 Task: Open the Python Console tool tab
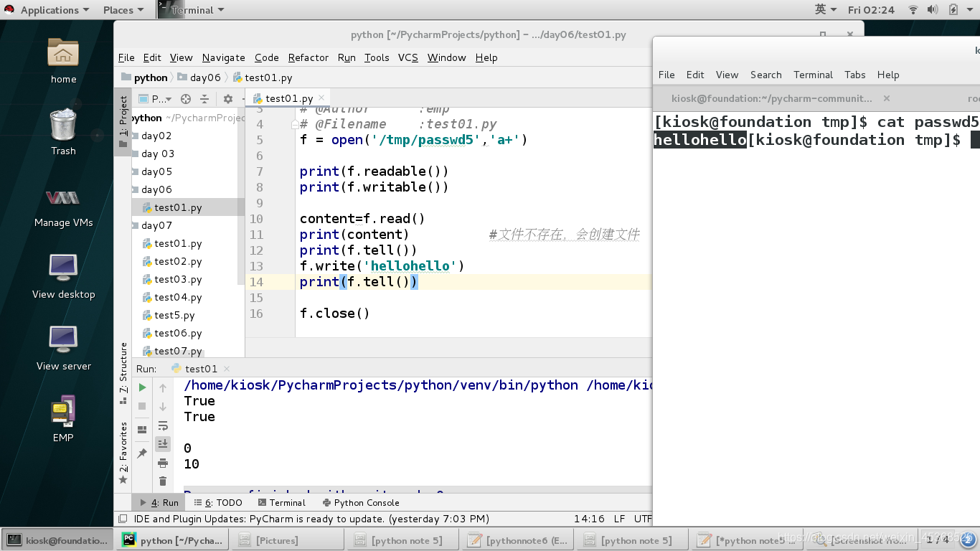pyautogui.click(x=360, y=503)
